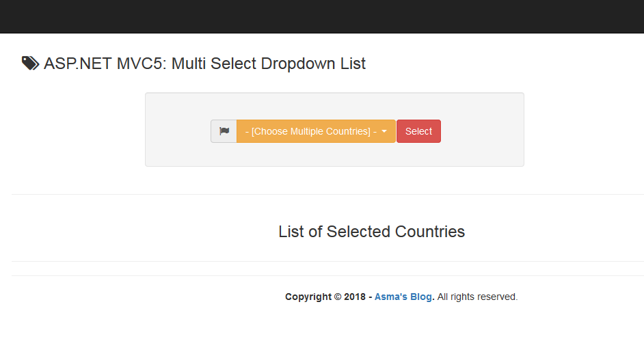Click the List of Selected Countries heading

click(x=371, y=232)
